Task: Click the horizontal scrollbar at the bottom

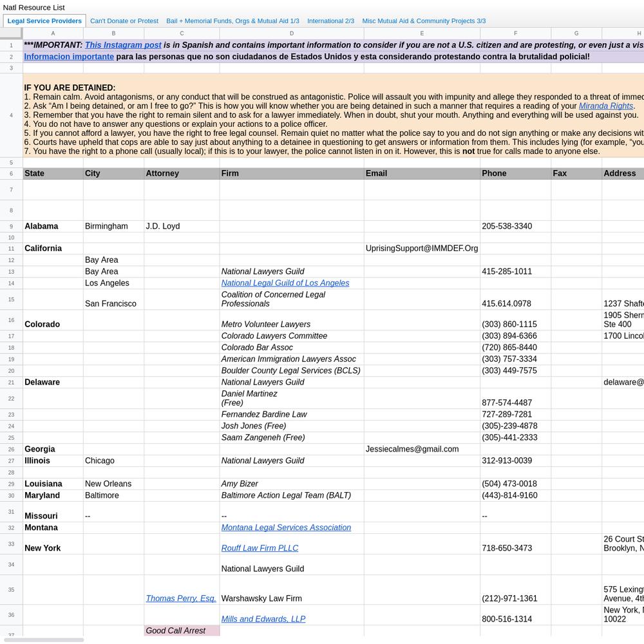Action: 44,640
